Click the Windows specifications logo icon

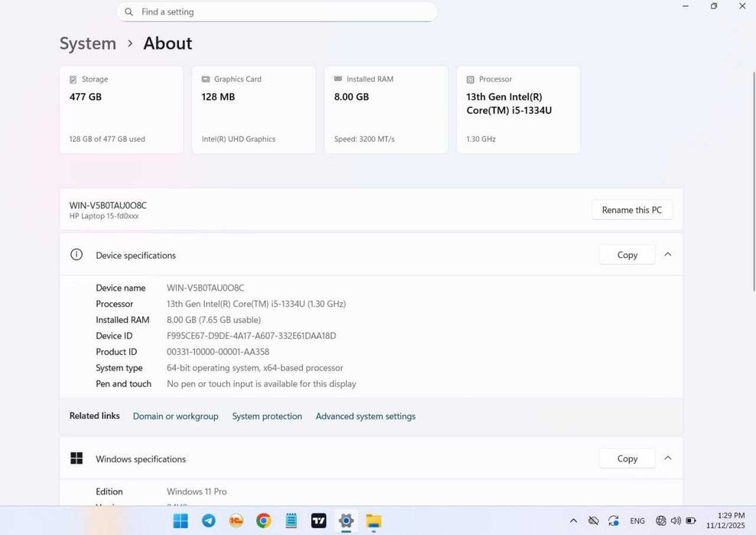pos(77,458)
